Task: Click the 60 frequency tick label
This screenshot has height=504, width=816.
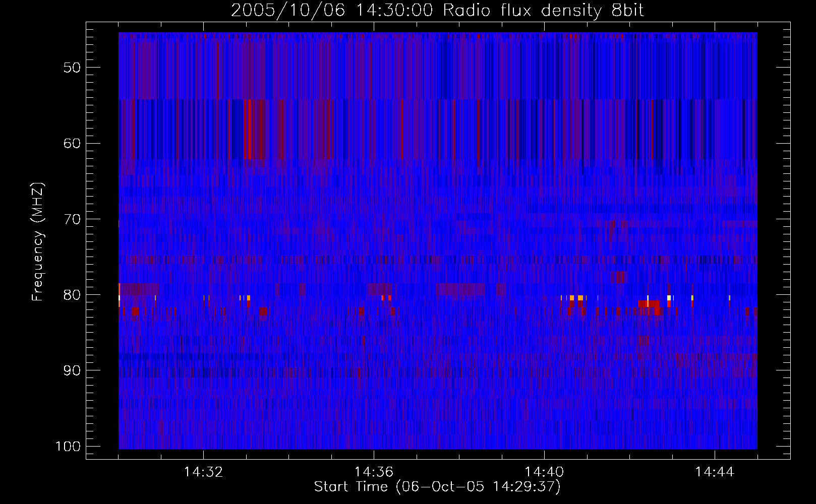Action: [x=72, y=143]
